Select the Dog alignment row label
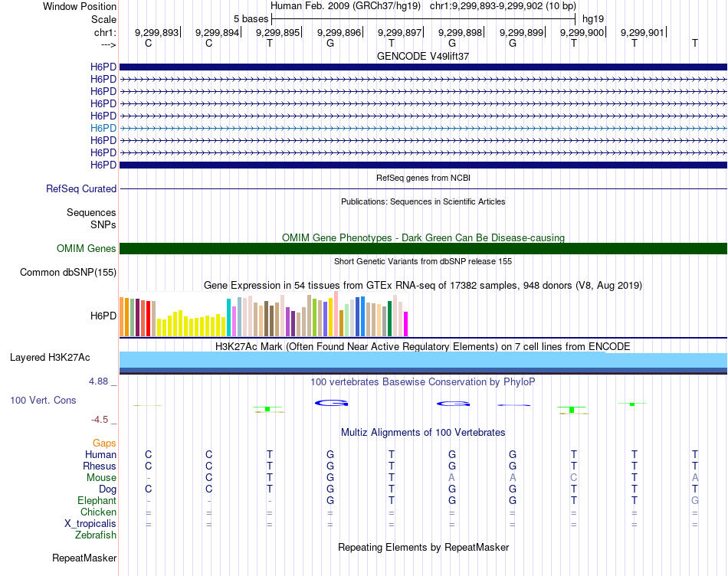 (107, 489)
